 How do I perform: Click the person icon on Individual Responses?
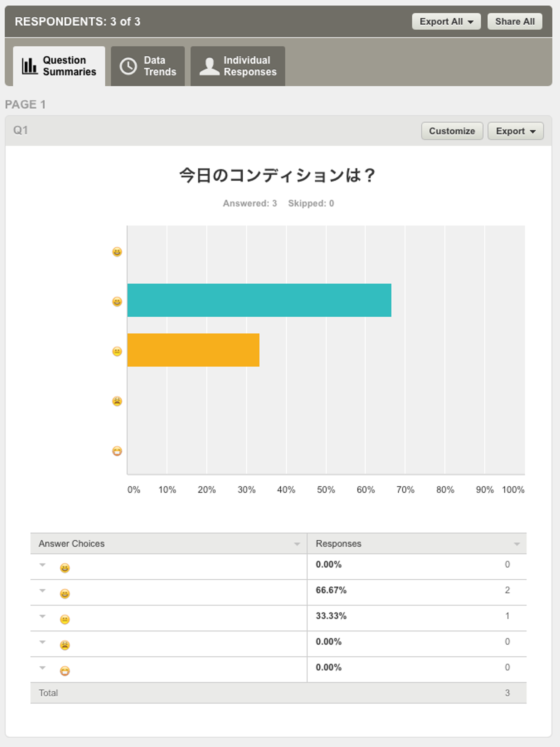[x=210, y=66]
